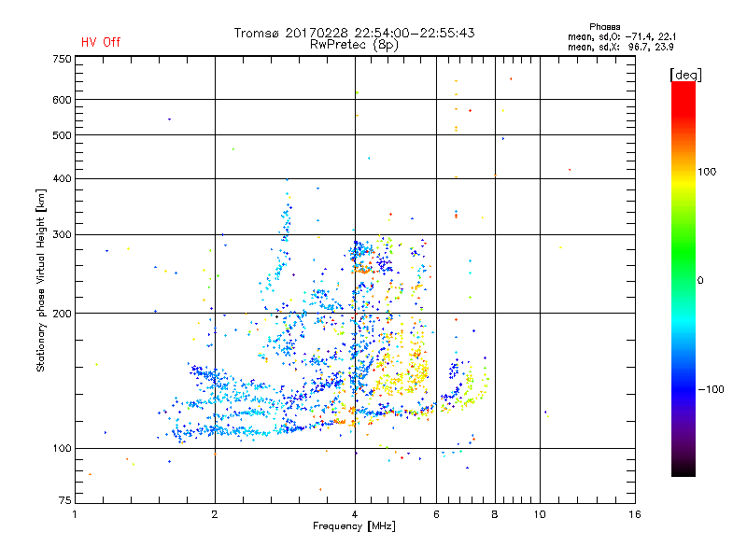The image size is (747, 560).
Task: Click the y-axis tick label '750'
Action: 62,59
